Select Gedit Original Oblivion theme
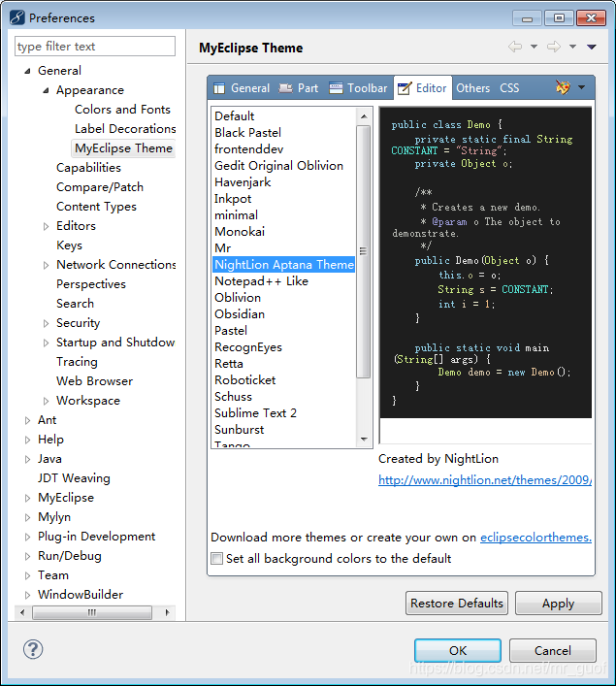Viewport: 616px width, 686px height. point(278,166)
